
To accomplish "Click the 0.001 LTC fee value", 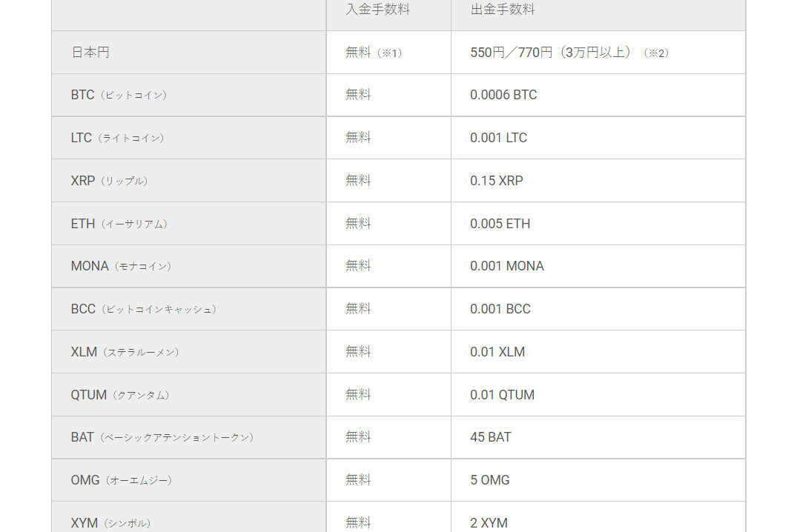I will click(x=498, y=138).
